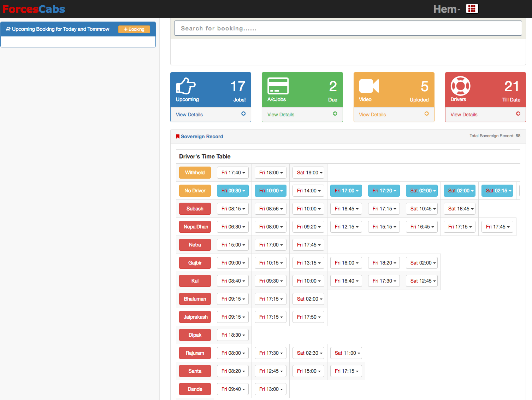532x400 pixels.
Task: Select the Subash driver button
Action: pos(195,209)
